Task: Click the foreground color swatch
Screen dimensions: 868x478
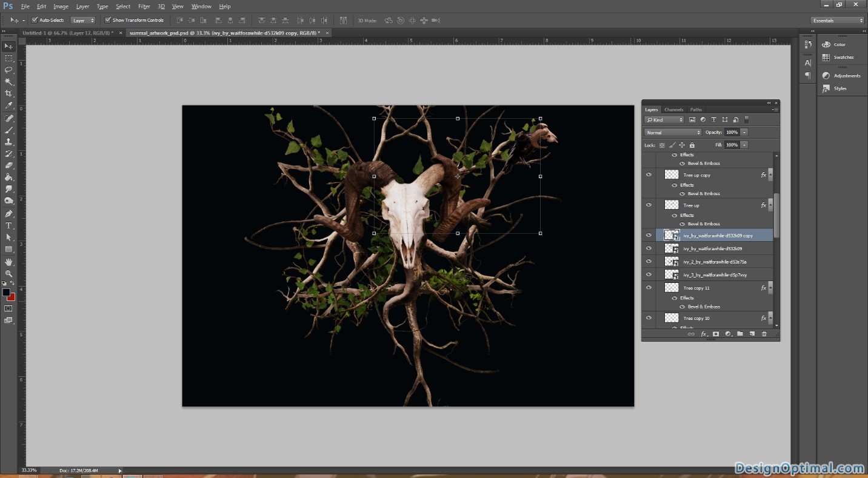Action: 6,293
